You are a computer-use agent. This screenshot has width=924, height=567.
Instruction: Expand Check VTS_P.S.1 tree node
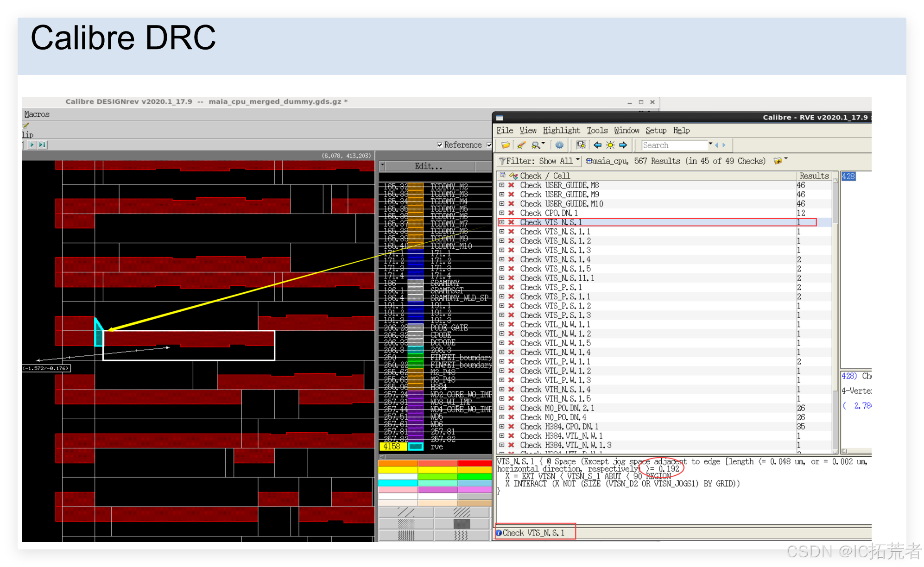click(x=502, y=287)
